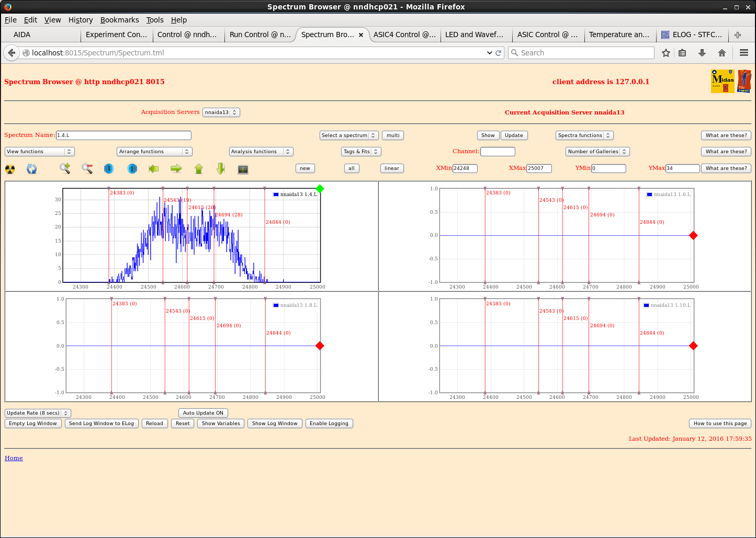Click the blue refresh arrows icon
The width and height of the screenshot is (756, 538).
[32, 169]
